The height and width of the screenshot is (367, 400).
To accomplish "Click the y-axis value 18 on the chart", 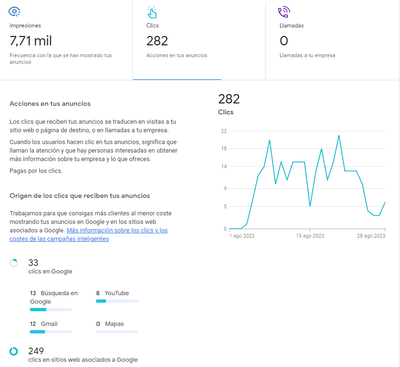I will [224, 149].
